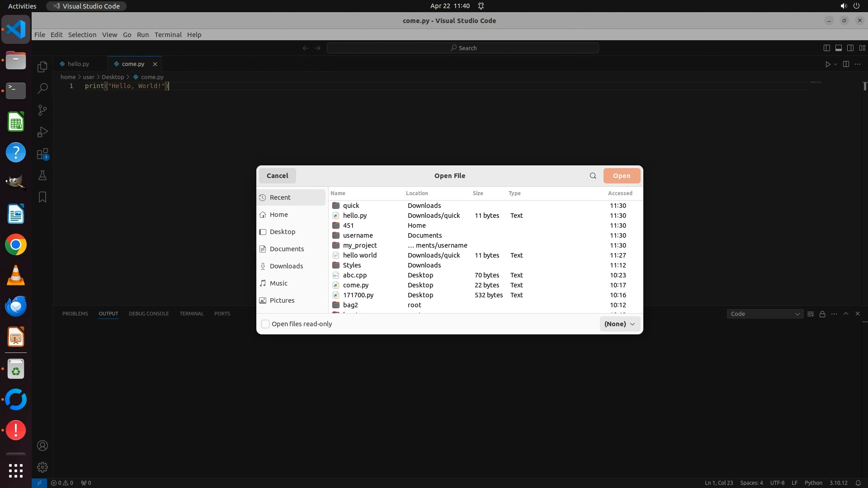This screenshot has height=488, width=868.
Task: Open the Search view in activity bar
Action: tap(42, 89)
